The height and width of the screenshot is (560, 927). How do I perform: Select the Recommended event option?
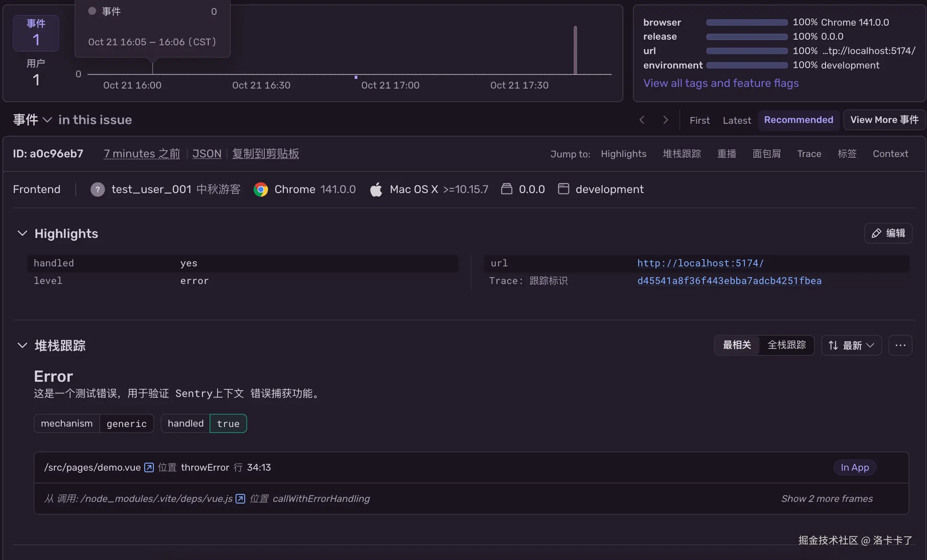click(798, 120)
